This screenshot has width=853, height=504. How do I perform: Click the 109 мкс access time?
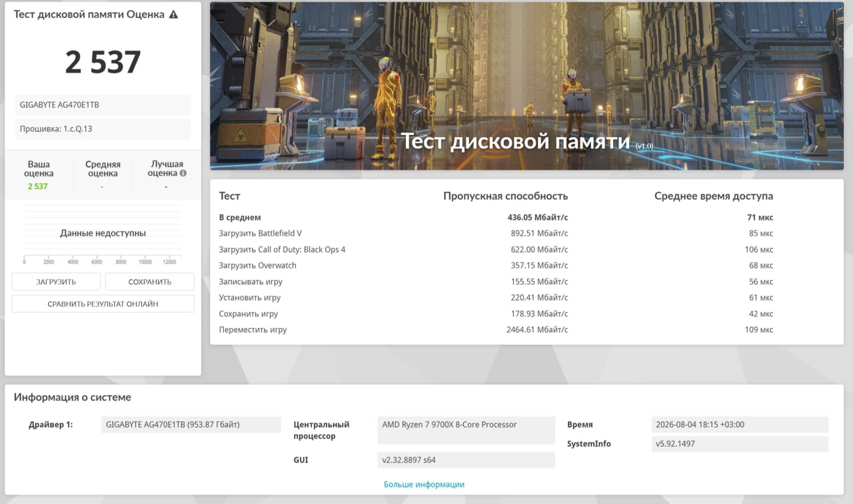759,330
